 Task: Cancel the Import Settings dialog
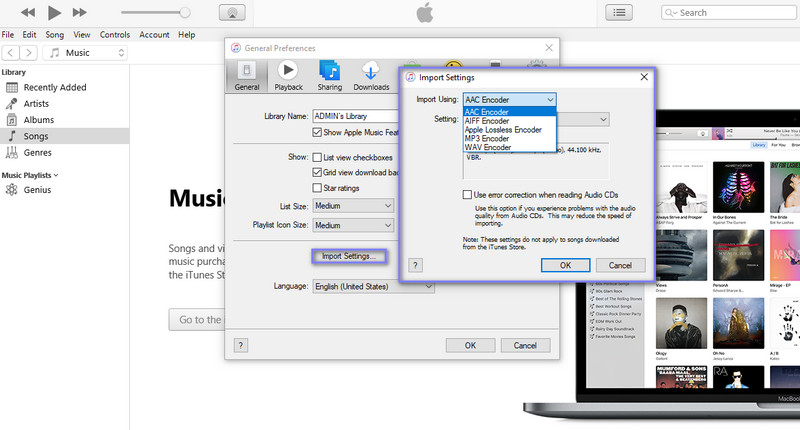620,265
